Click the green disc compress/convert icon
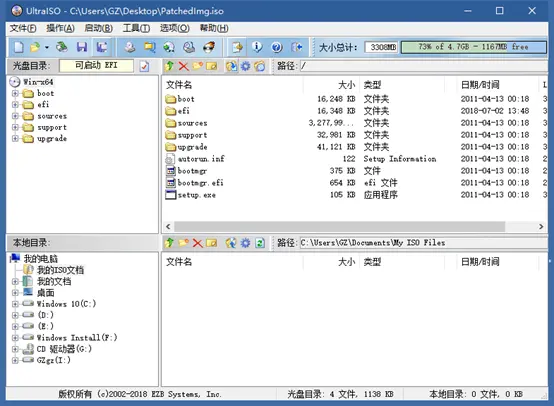This screenshot has height=406, width=554. 169,47
